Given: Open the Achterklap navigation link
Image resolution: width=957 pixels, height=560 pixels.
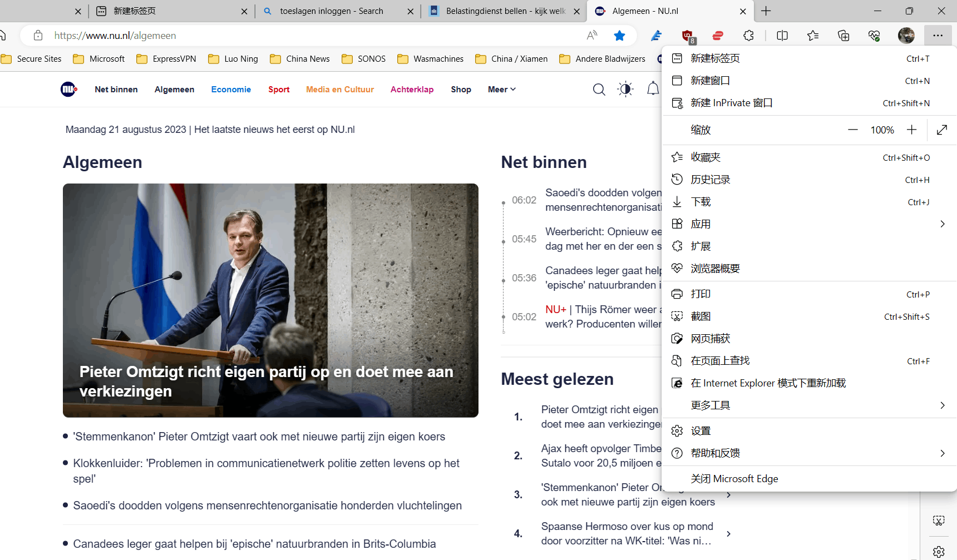Looking at the screenshot, I should [x=412, y=90].
